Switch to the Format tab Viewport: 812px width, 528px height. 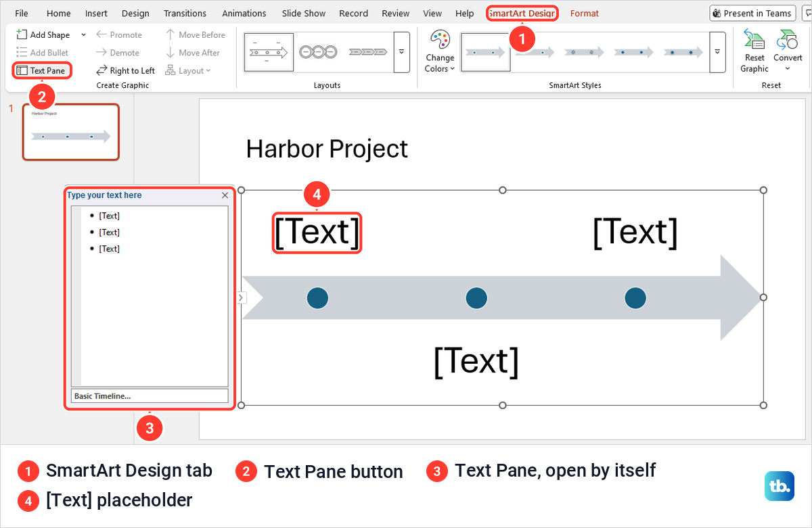click(585, 14)
